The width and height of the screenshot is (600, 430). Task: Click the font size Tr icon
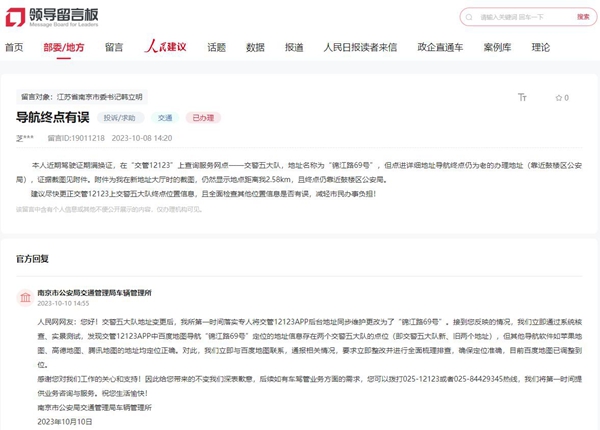(x=522, y=98)
